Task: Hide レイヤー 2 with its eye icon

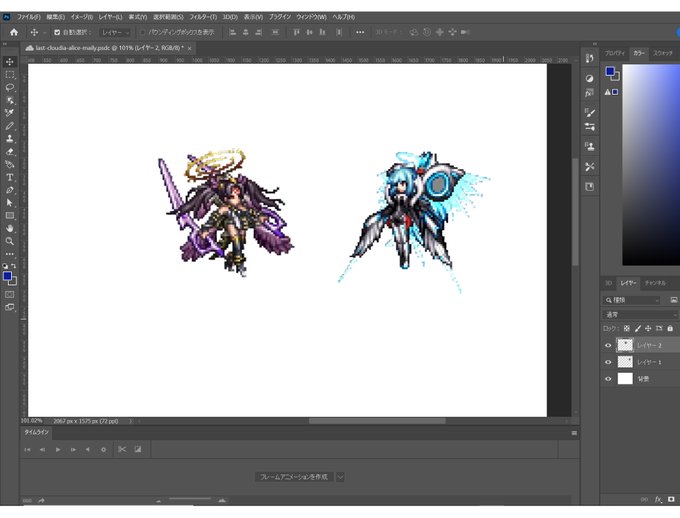Action: click(608, 345)
